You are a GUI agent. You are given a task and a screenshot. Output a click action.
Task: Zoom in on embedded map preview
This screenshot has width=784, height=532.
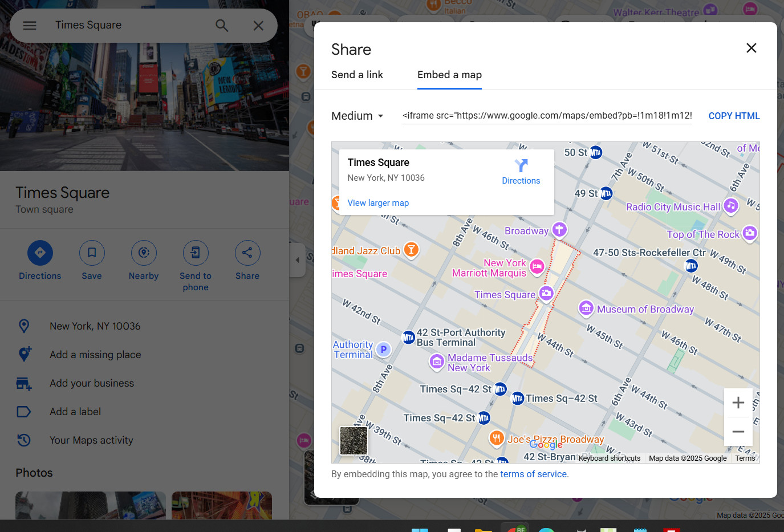pyautogui.click(x=738, y=403)
